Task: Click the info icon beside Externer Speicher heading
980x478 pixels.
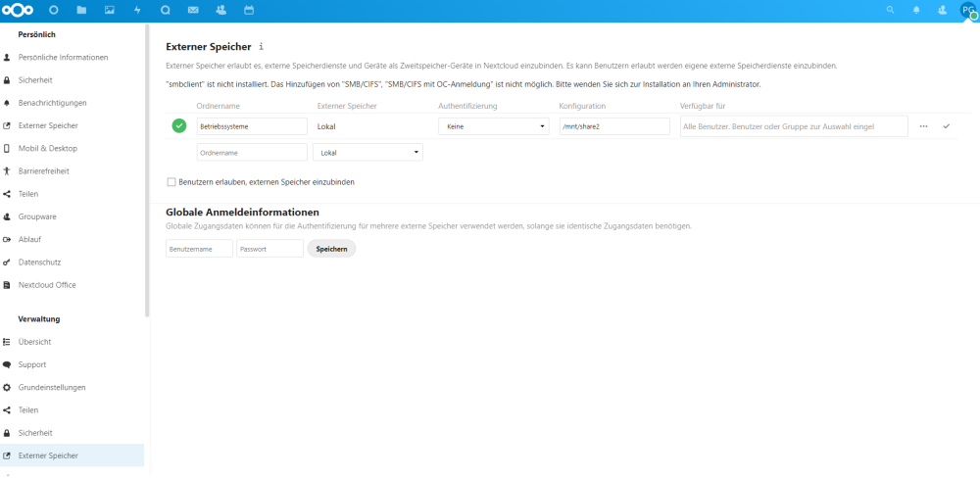Action: point(262,47)
